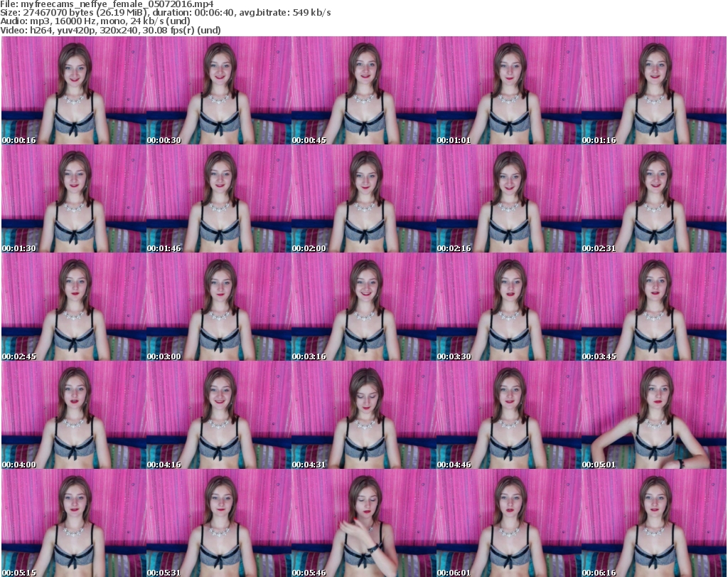Choose the frame timestamped 00:04:00
728x577 pixels.
click(x=74, y=415)
